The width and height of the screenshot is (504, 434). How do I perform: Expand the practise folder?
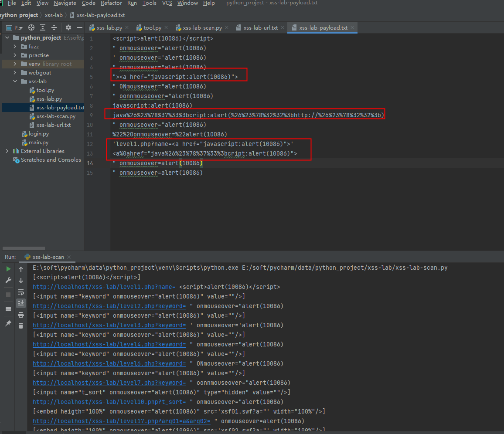pos(15,55)
